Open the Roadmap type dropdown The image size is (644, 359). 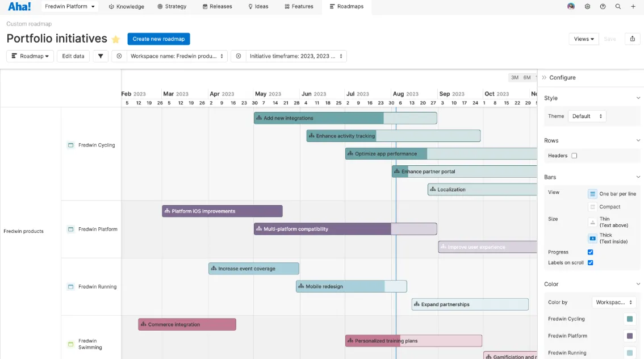(30, 56)
